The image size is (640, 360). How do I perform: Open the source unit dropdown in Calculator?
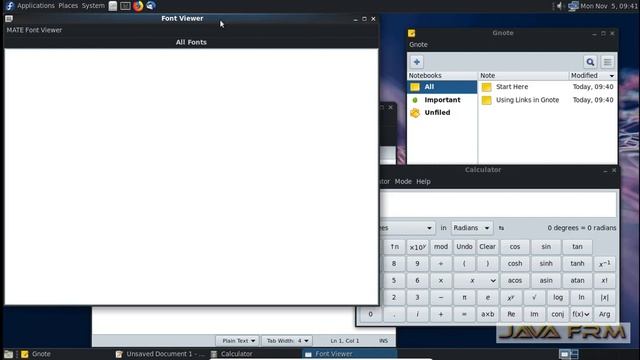(x=406, y=228)
